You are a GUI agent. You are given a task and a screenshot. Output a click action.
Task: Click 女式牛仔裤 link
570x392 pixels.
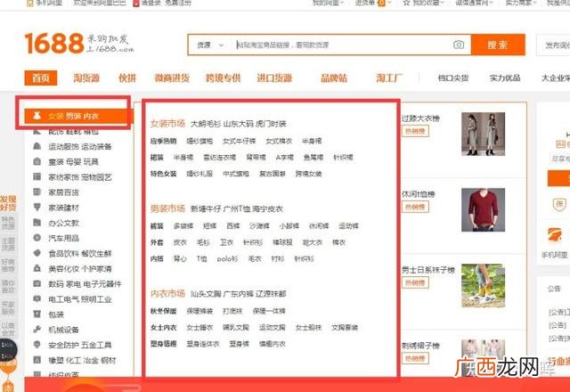click(x=240, y=141)
